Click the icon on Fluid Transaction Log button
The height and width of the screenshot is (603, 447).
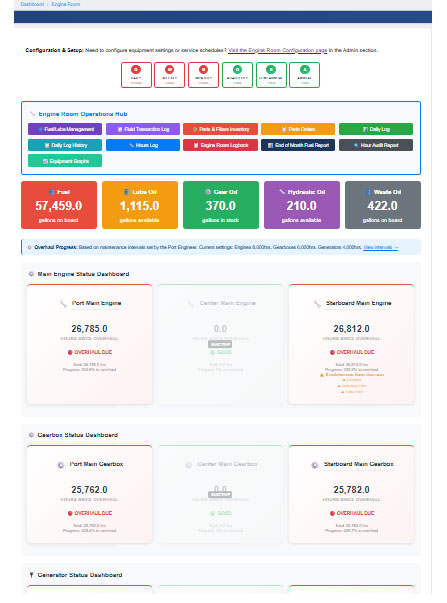[120, 129]
